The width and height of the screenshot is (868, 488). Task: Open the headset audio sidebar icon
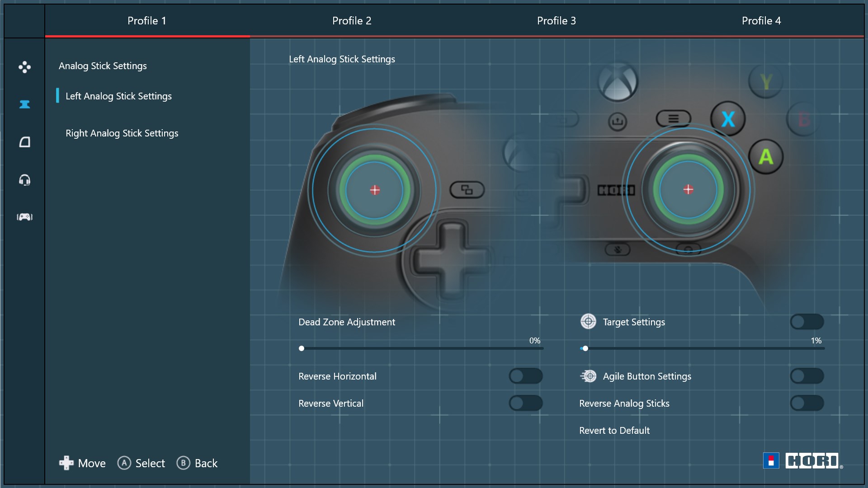(x=24, y=180)
